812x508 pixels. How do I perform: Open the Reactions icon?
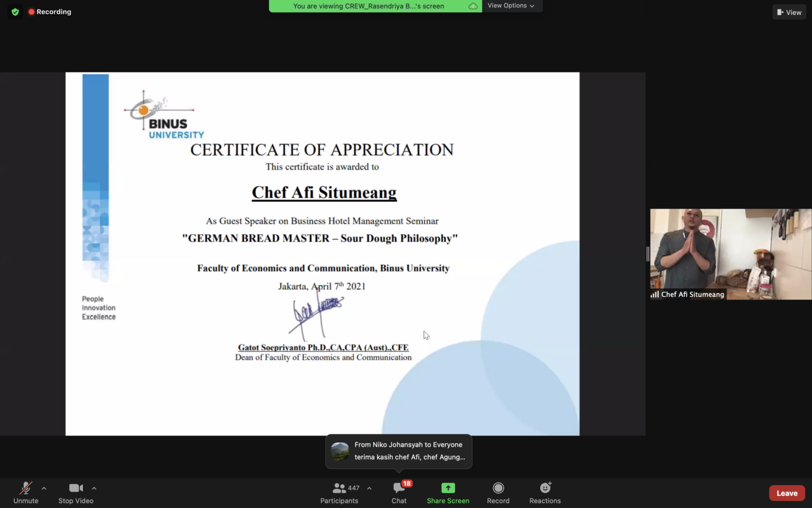pyautogui.click(x=545, y=488)
